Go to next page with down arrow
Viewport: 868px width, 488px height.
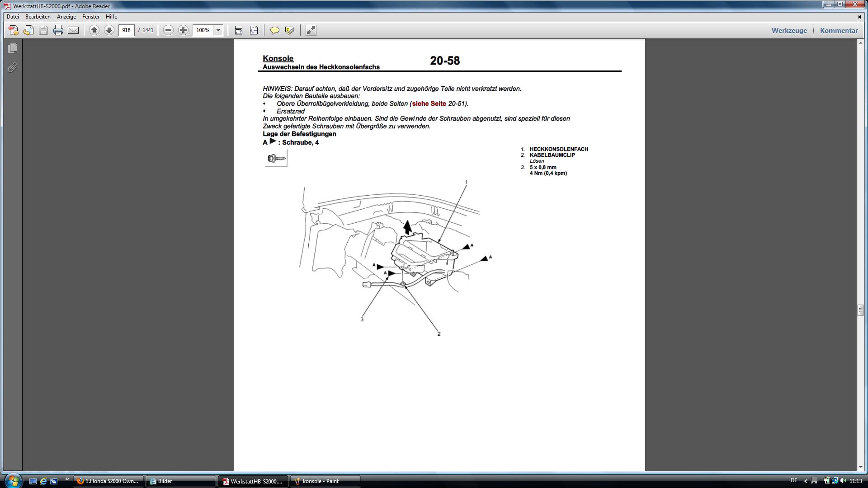(109, 30)
